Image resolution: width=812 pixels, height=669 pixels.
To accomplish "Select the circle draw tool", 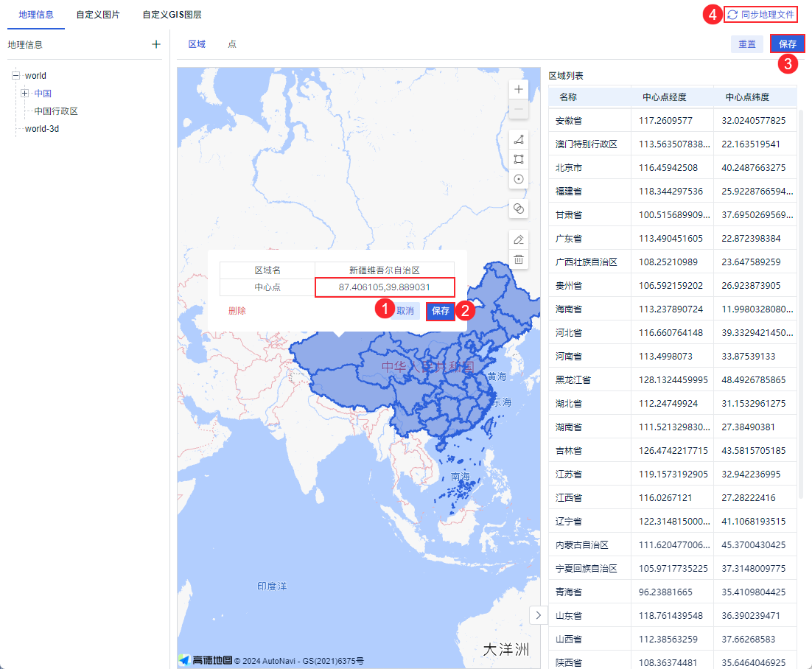I will click(519, 179).
